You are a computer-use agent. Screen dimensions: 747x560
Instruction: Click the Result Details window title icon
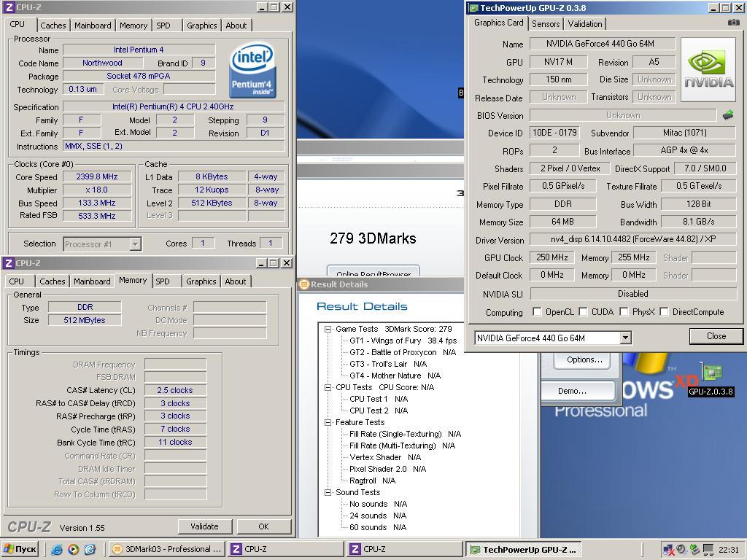[x=304, y=284]
